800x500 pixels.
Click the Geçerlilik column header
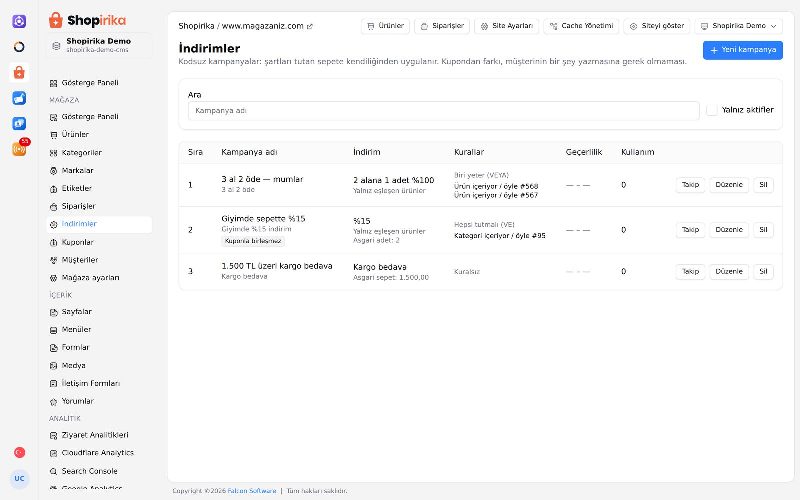[584, 152]
